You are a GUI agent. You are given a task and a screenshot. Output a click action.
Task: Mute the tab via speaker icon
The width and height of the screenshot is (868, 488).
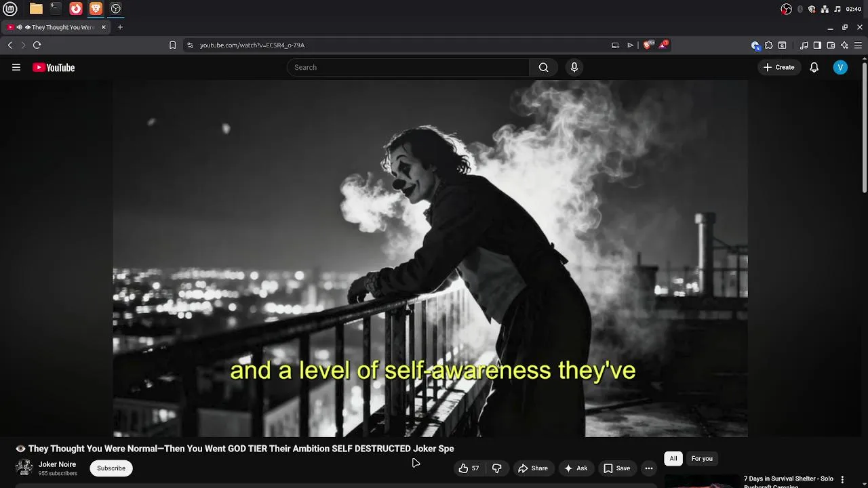[19, 27]
